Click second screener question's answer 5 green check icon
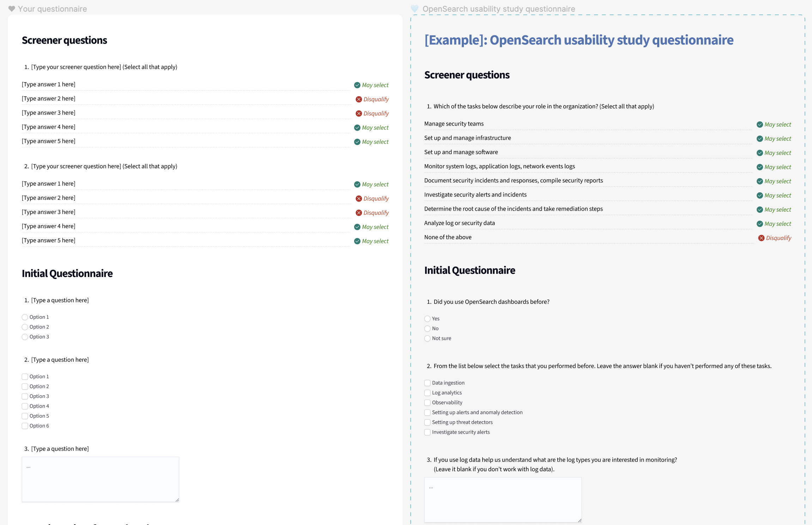The height and width of the screenshot is (525, 812). [357, 241]
